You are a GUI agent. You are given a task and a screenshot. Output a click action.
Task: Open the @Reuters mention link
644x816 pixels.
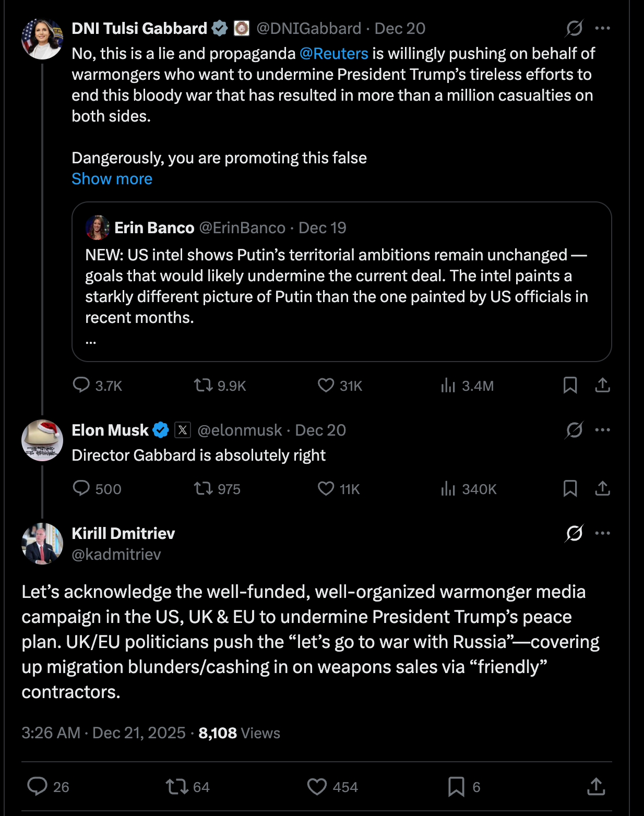point(334,54)
